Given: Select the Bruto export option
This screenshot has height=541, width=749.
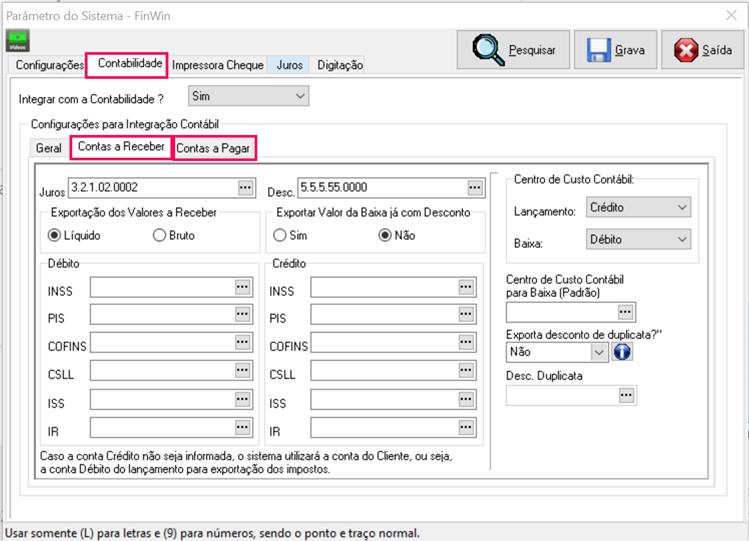Looking at the screenshot, I should coord(159,236).
